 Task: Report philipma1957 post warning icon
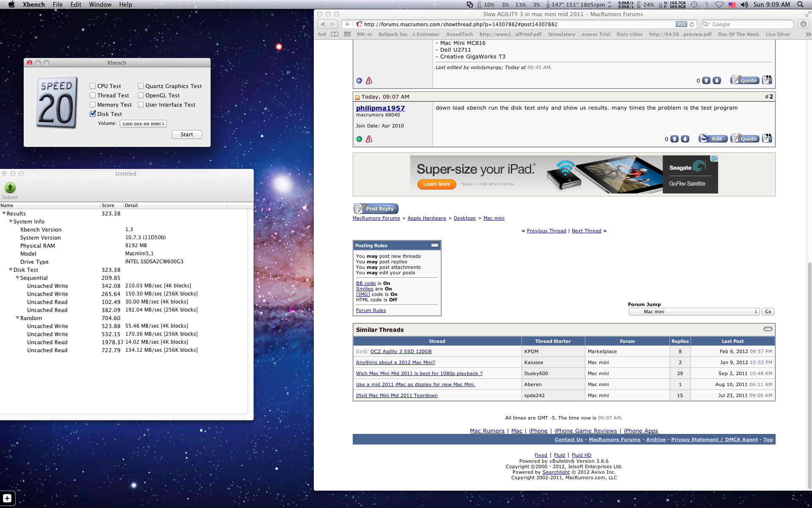coord(369,139)
